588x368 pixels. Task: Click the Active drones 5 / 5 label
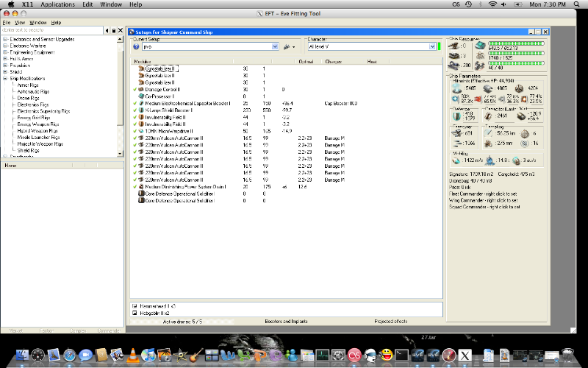click(x=182, y=322)
